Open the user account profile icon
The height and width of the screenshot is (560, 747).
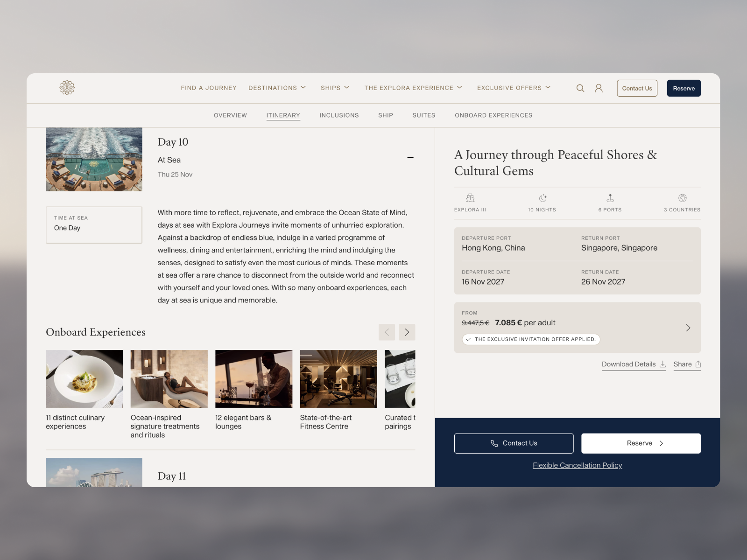599,88
